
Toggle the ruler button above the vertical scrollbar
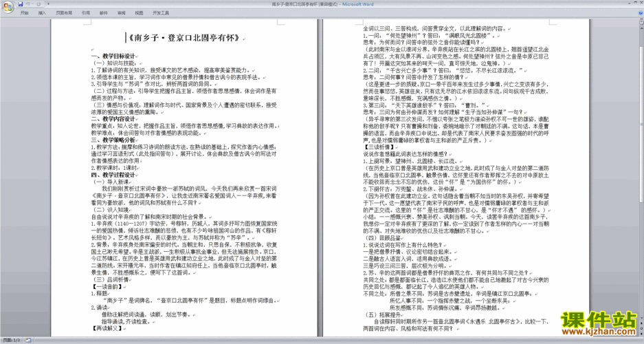(641, 21)
